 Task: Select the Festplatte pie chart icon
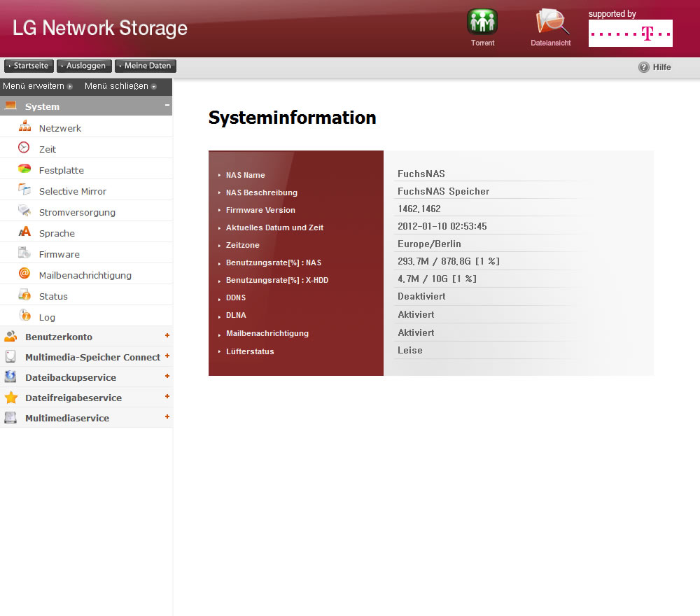point(24,169)
